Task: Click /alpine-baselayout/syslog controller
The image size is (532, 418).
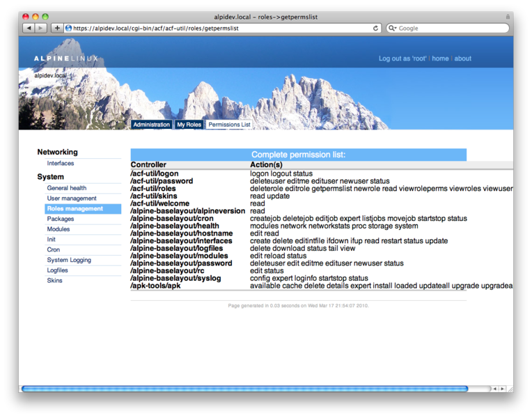Action: point(175,278)
